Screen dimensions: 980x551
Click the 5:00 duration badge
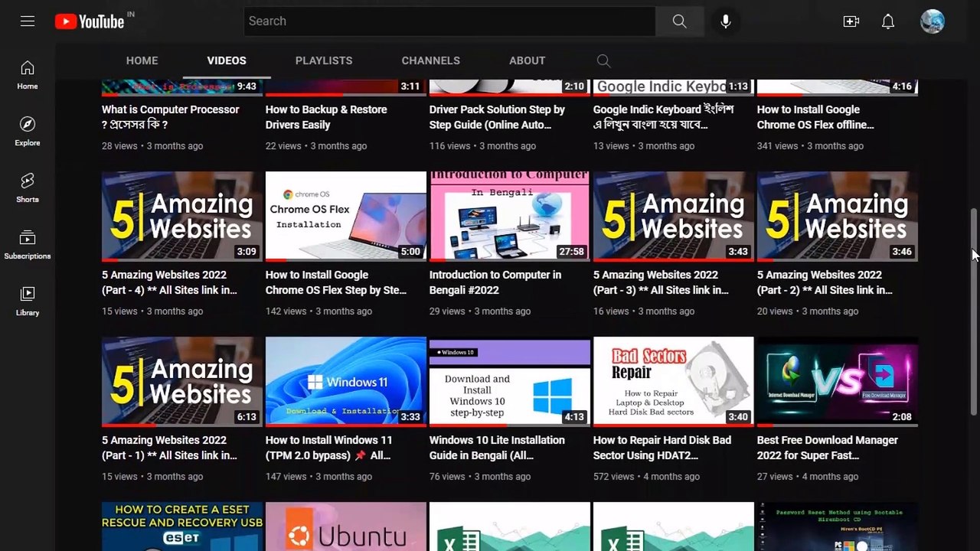410,252
